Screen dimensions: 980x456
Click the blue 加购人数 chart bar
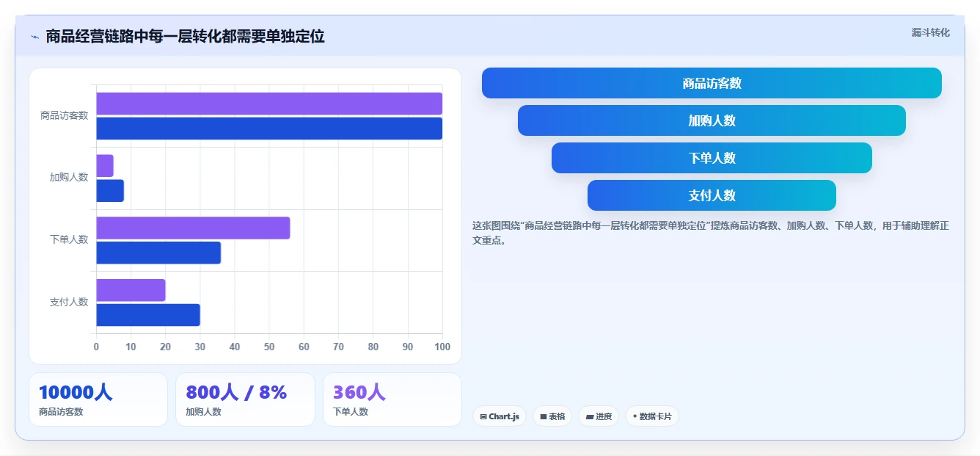110,191
